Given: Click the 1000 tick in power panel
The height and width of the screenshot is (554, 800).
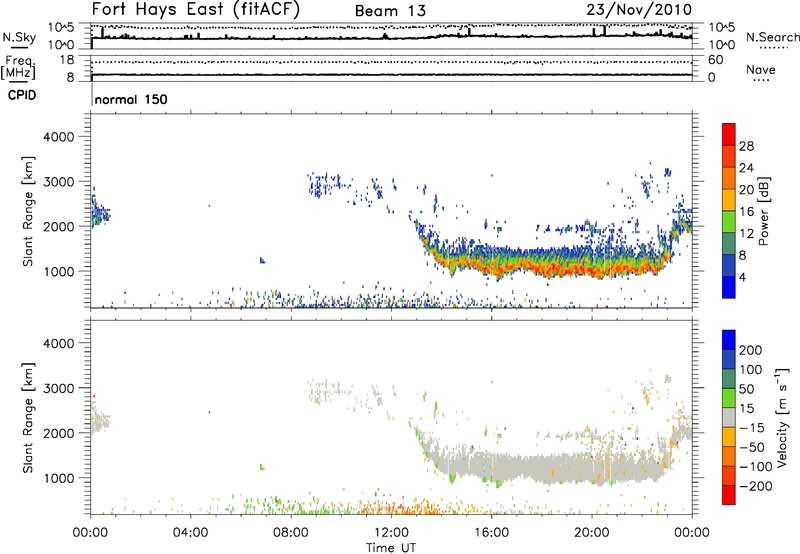Looking at the screenshot, I should click(59, 271).
